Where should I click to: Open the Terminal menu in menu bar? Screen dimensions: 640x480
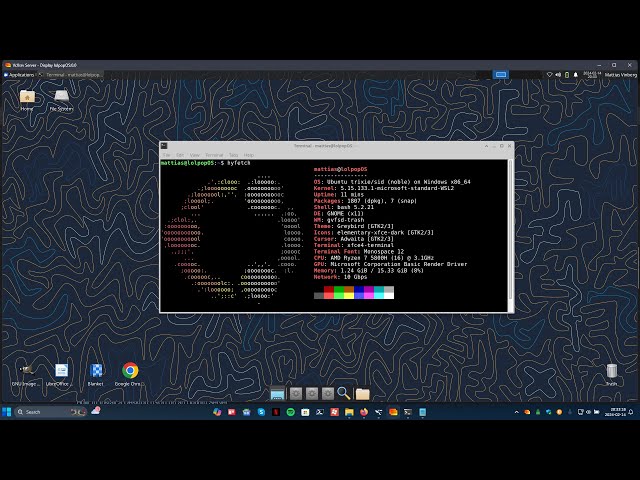click(x=214, y=155)
